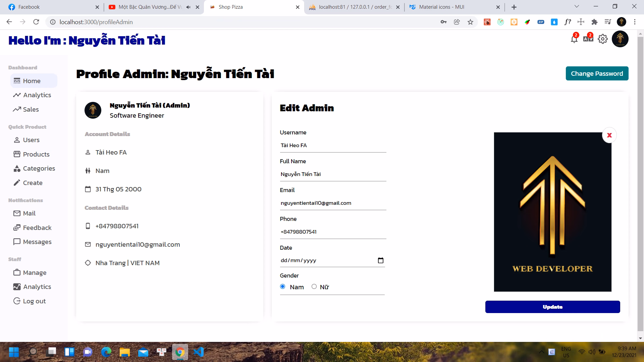This screenshot has width=644, height=362.
Task: Open Users in the sidebar
Action: tap(34, 140)
